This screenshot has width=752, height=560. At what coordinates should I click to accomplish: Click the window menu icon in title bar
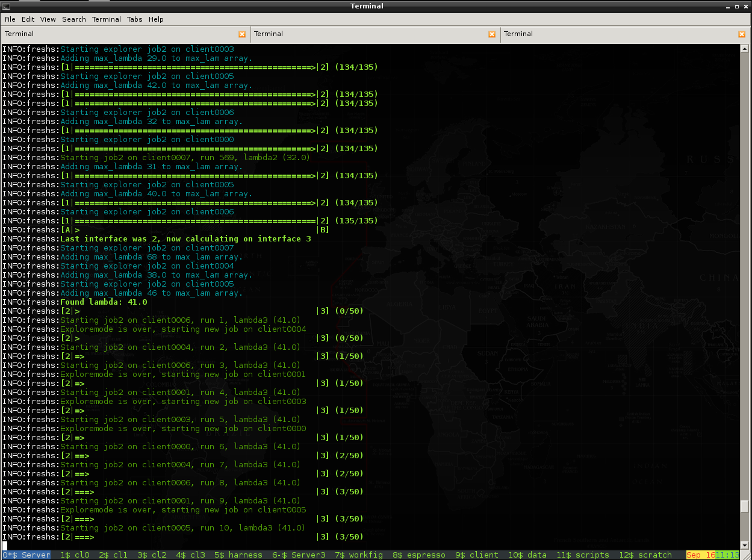pyautogui.click(x=6, y=6)
